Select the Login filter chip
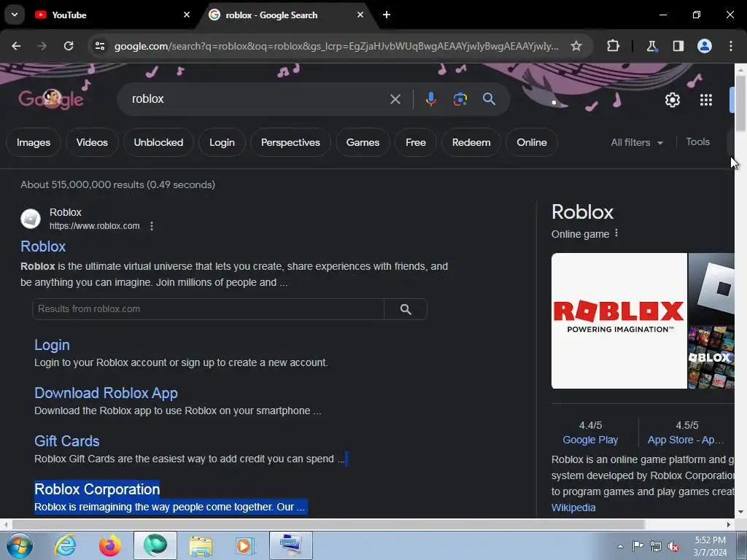The width and height of the screenshot is (747, 560). pyautogui.click(x=222, y=142)
